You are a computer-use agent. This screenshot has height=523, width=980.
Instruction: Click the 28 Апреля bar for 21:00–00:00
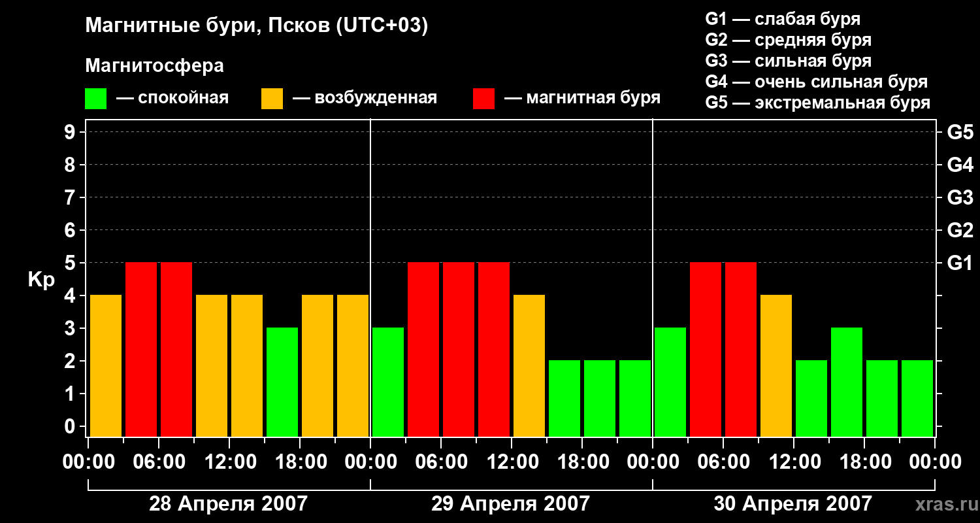click(x=353, y=365)
